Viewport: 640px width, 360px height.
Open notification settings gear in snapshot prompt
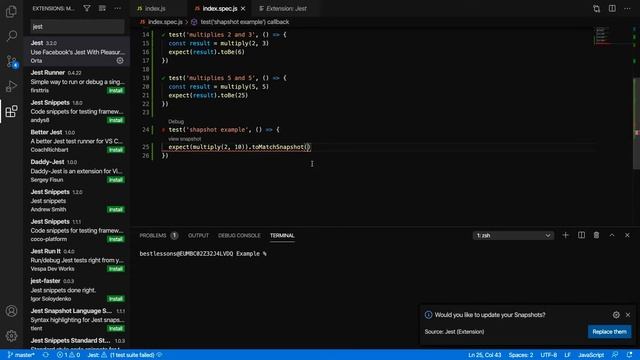pos(616,315)
